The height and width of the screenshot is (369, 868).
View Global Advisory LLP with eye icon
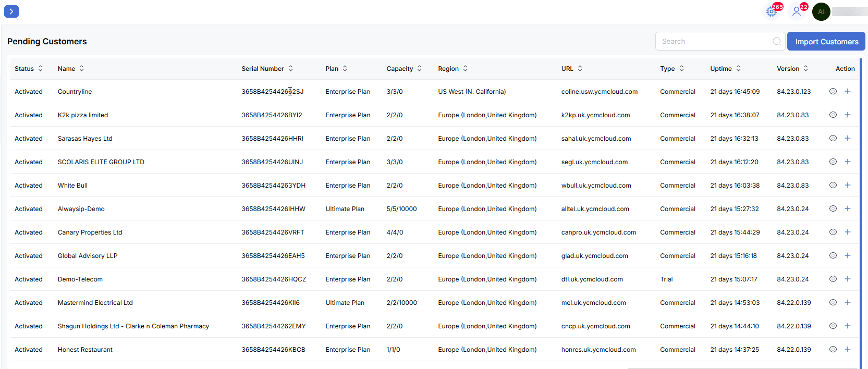tap(833, 255)
